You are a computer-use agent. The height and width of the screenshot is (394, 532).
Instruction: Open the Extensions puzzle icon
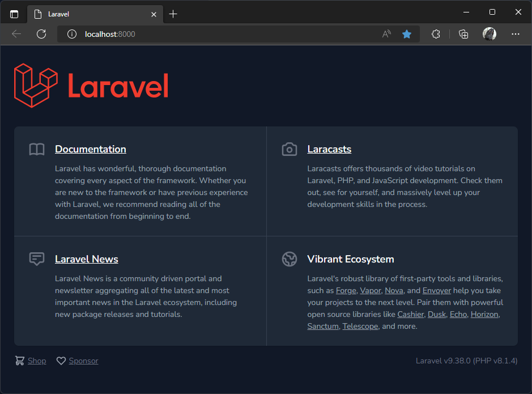point(436,34)
